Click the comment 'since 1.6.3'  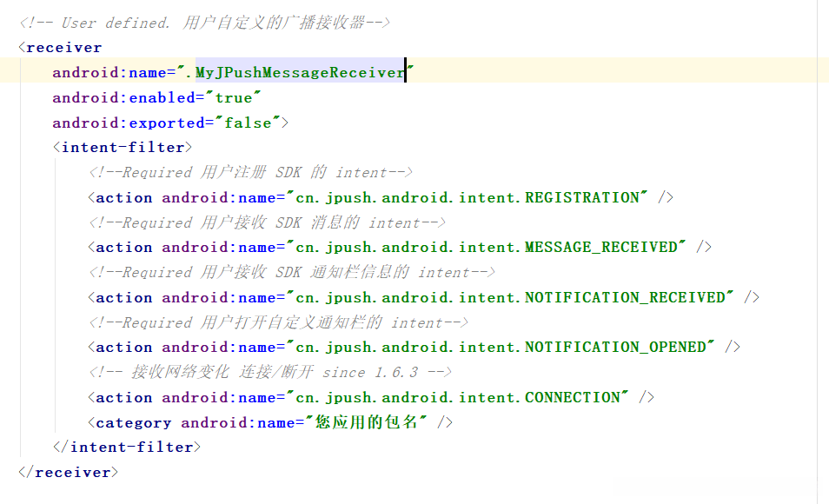(270, 372)
